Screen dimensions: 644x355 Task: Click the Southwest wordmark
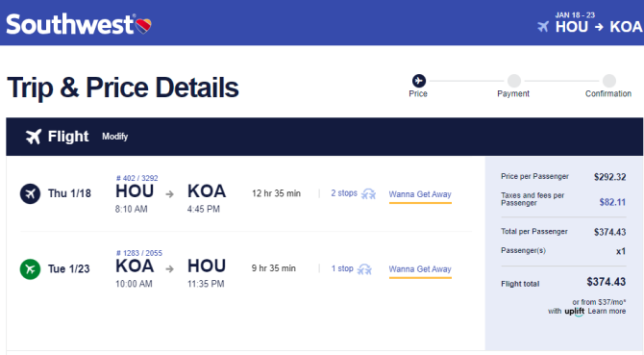[x=70, y=25]
